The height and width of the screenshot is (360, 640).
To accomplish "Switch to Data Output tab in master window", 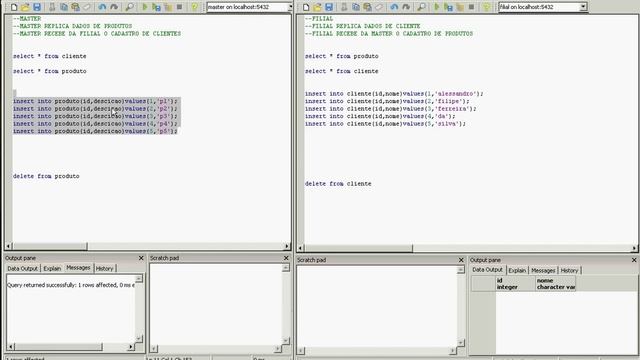I will coord(22,269).
